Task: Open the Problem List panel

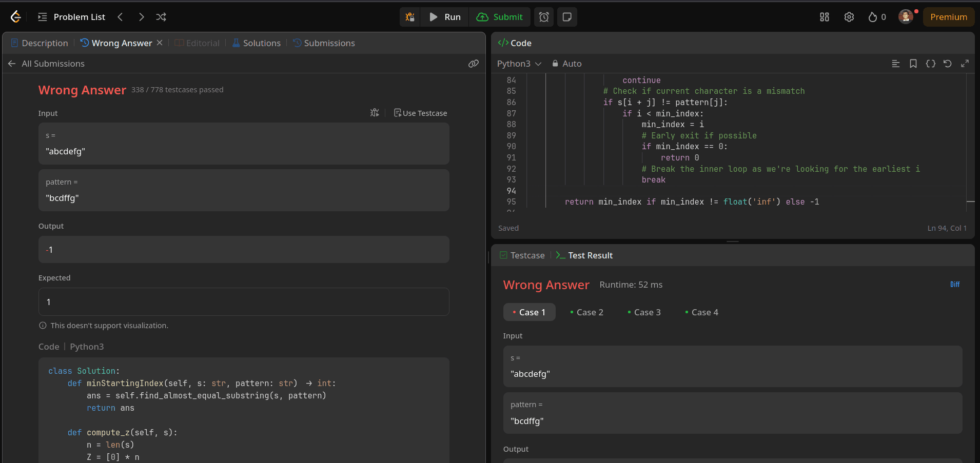Action: (72, 17)
